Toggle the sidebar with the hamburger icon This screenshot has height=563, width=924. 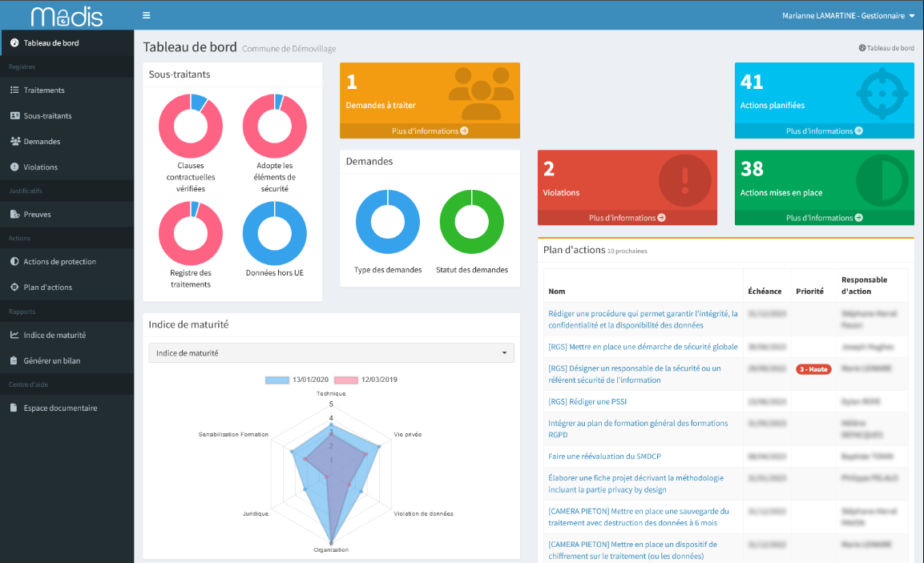pos(146,15)
